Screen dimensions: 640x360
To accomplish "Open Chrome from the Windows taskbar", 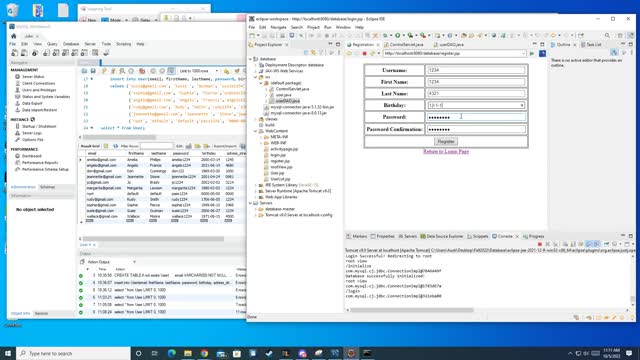I will 204,353.
